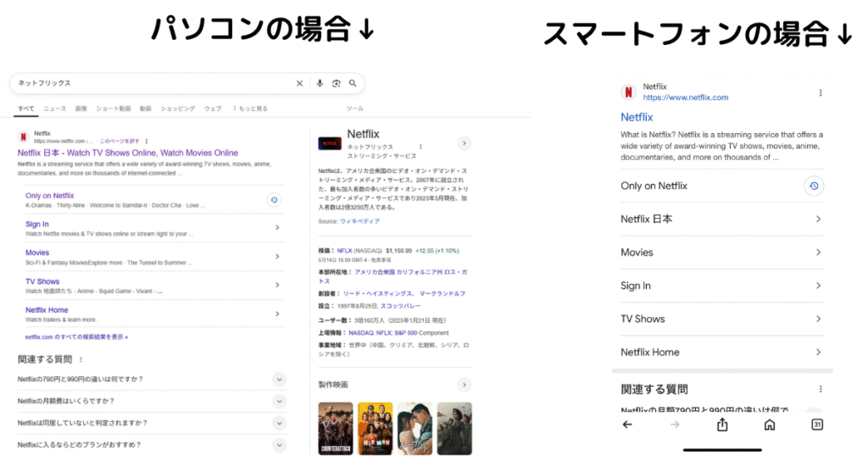
Task: Expand the question about Netflixの月額費
Action: (x=279, y=401)
